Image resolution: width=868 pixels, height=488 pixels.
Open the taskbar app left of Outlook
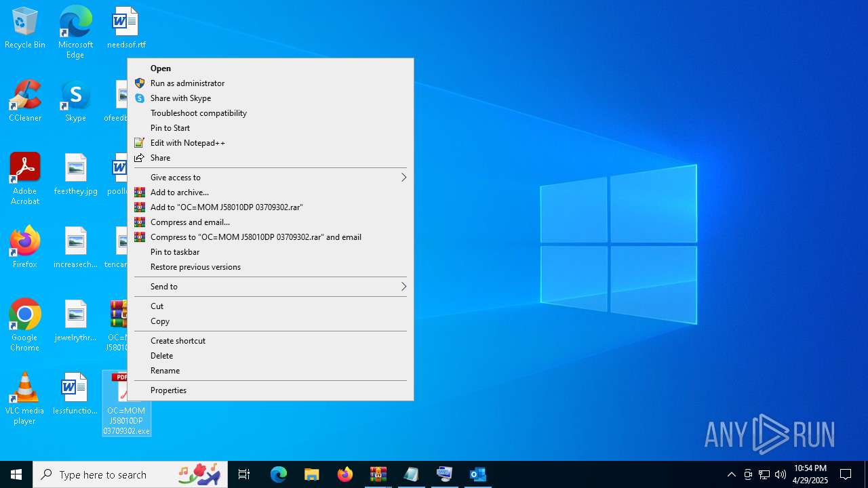pos(445,474)
